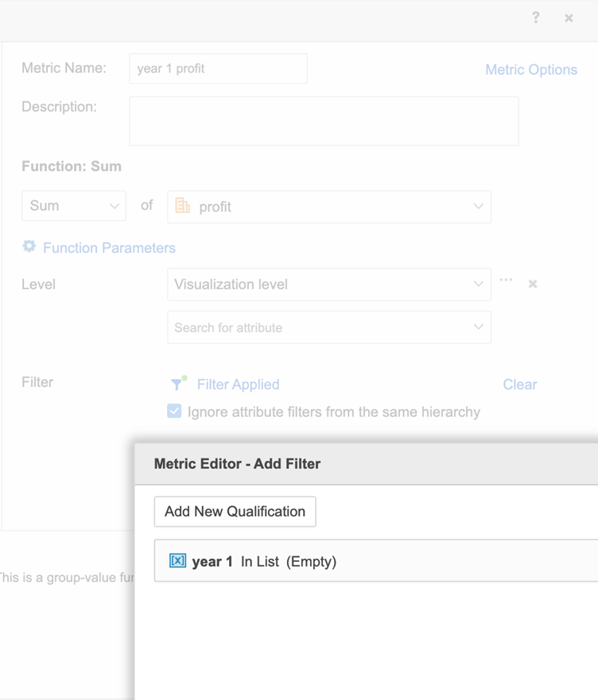Remove the Visualization level entry
598x700 pixels.
click(533, 284)
